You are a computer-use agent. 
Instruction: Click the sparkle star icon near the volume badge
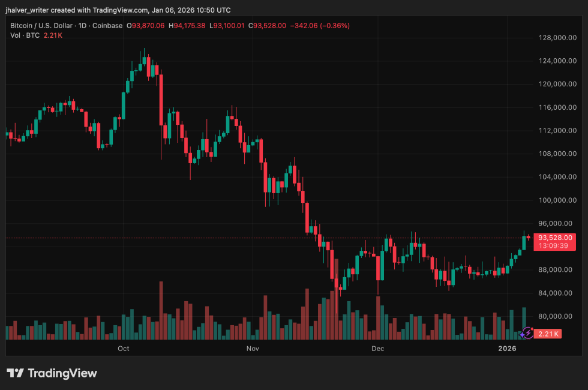point(522,335)
